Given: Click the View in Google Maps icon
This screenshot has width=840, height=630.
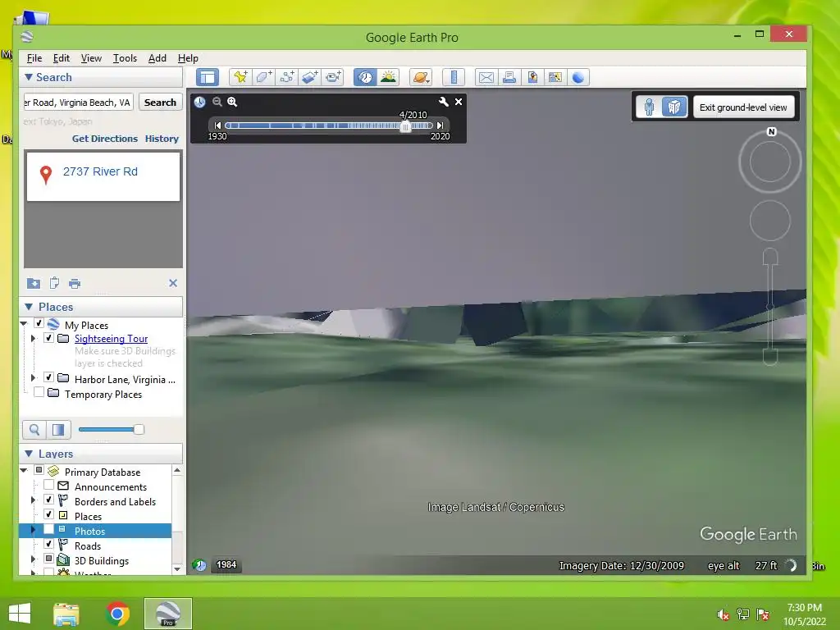Looking at the screenshot, I should pos(555,77).
